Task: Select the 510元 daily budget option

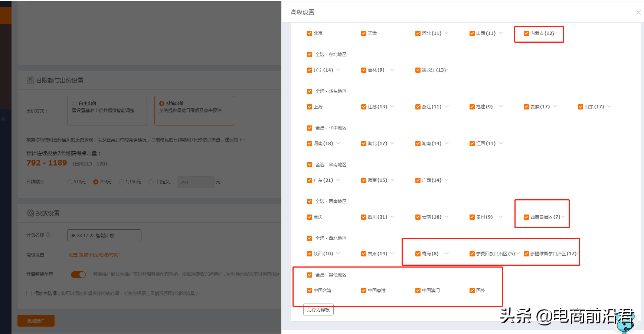Action: point(70,182)
